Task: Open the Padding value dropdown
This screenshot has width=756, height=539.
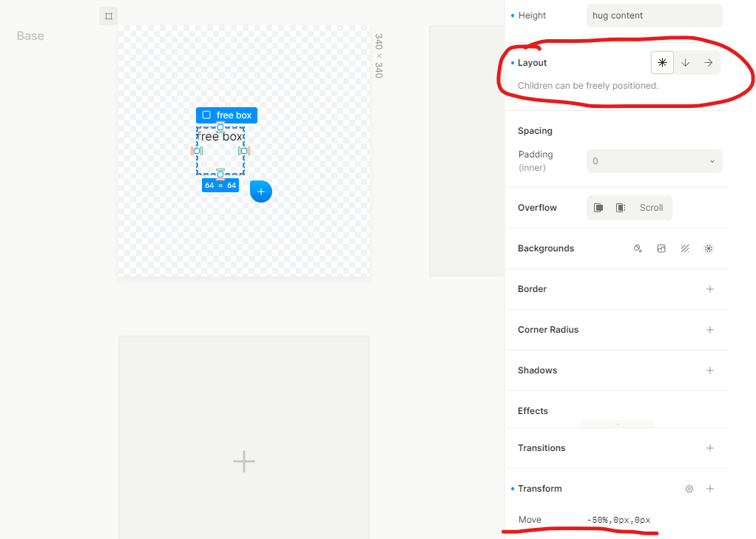Action: [x=654, y=161]
